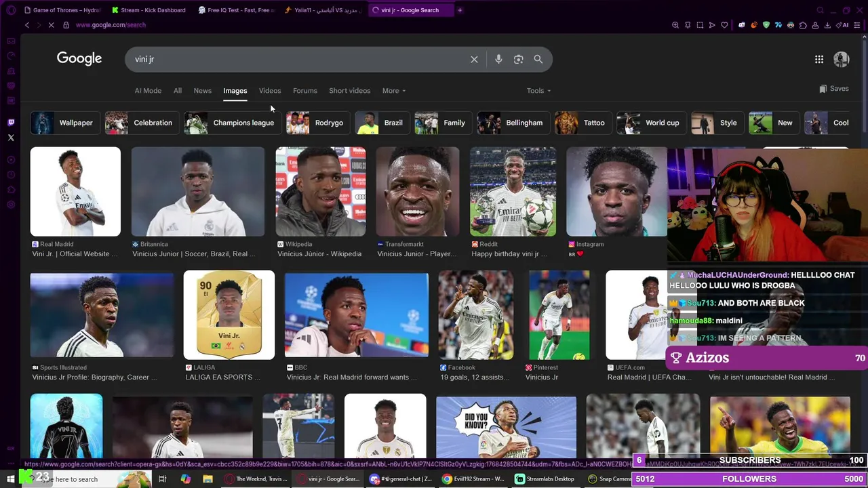Go back with the browser back arrow
The width and height of the screenshot is (868, 488).
(27, 25)
